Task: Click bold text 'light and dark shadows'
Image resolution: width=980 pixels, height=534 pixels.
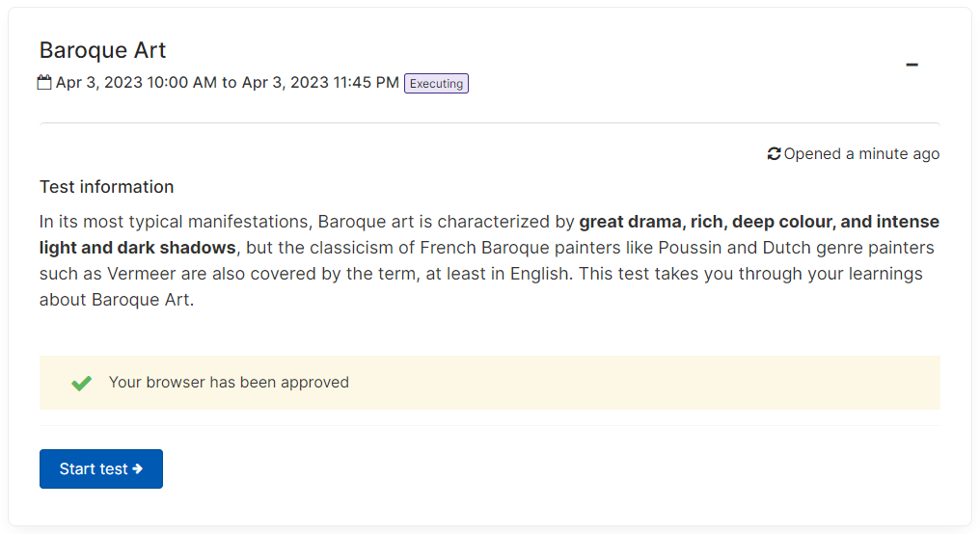Action: pyautogui.click(x=138, y=248)
